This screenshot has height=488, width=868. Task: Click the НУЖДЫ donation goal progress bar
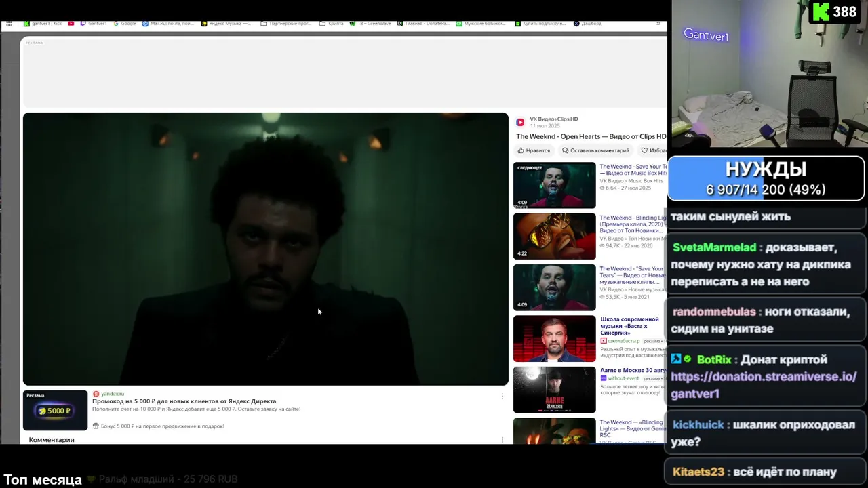click(x=766, y=179)
